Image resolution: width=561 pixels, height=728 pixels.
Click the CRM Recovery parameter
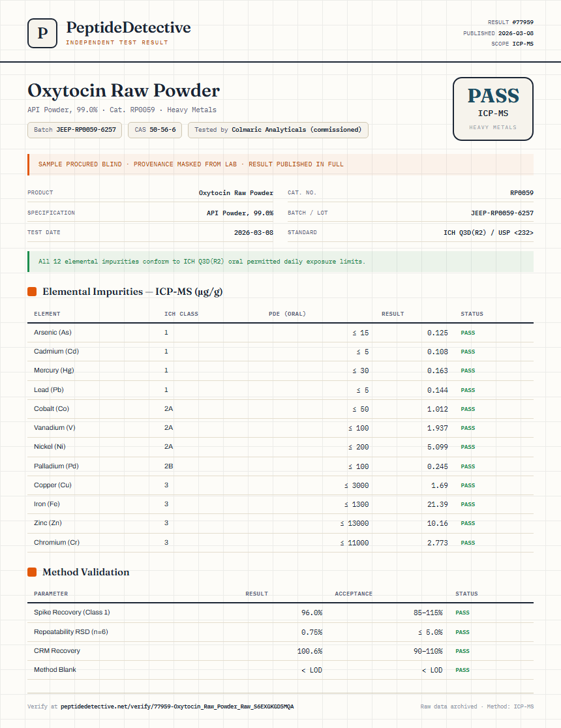point(57,651)
